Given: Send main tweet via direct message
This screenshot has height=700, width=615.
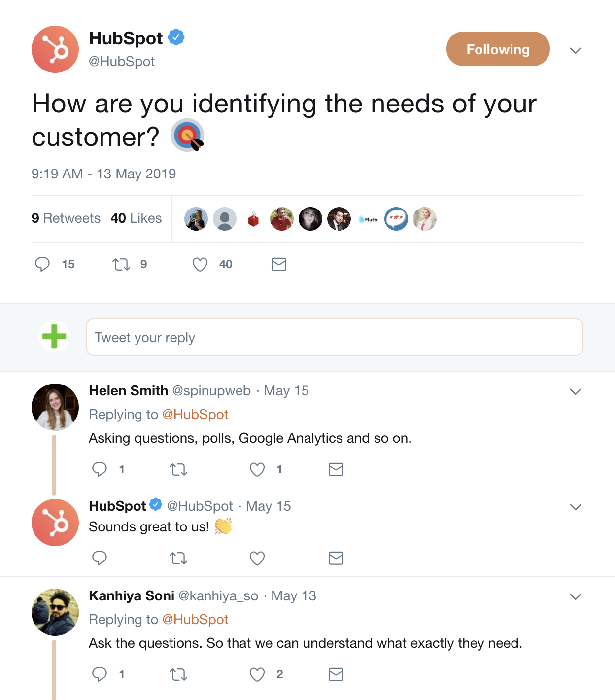Looking at the screenshot, I should (279, 265).
